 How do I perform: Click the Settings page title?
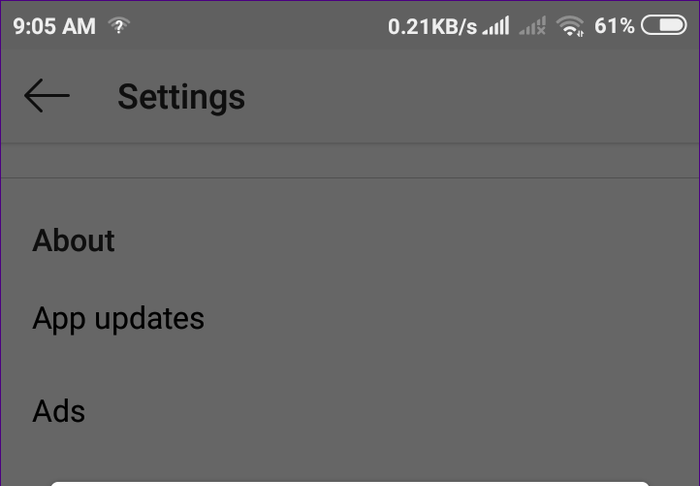tap(181, 97)
